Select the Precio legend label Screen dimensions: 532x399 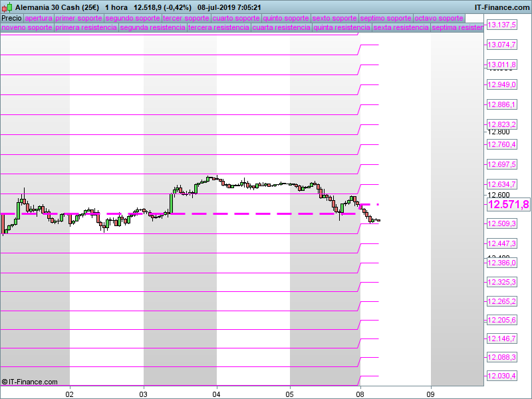point(11,18)
